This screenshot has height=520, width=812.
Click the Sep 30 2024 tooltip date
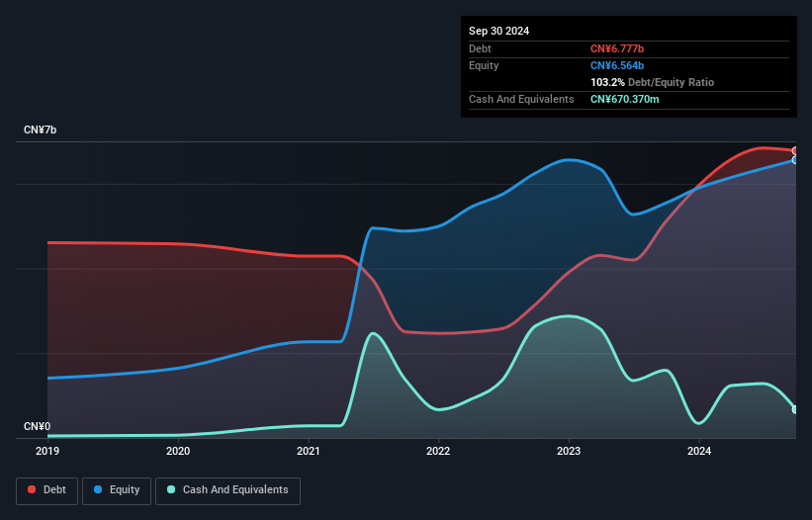(498, 31)
